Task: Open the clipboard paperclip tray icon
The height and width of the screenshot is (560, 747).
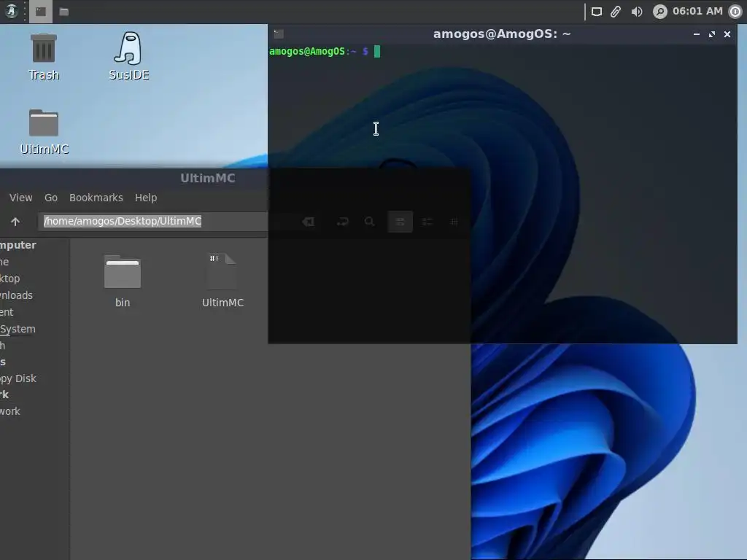Action: (616, 12)
